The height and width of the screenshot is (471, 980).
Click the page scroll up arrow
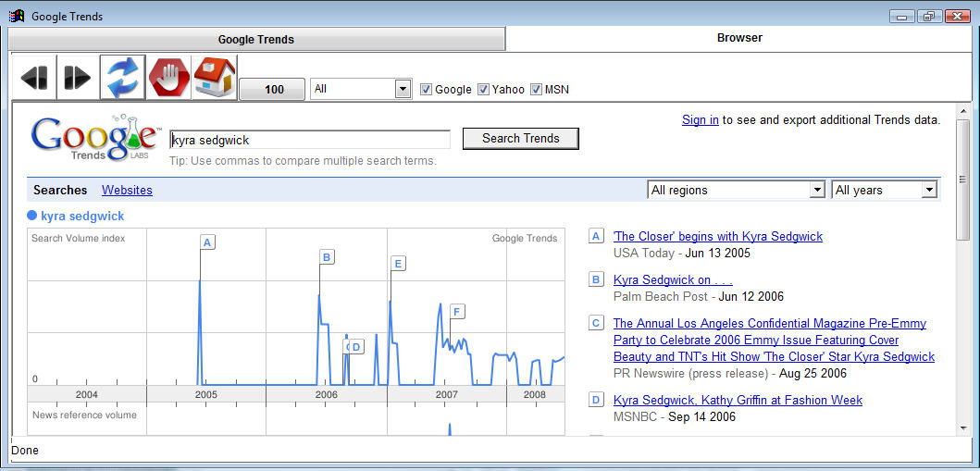[963, 110]
